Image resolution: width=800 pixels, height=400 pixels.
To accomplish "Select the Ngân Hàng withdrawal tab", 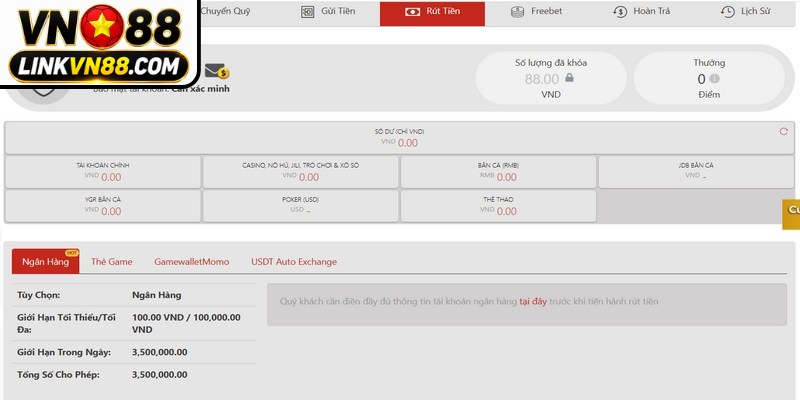I will pos(45,262).
